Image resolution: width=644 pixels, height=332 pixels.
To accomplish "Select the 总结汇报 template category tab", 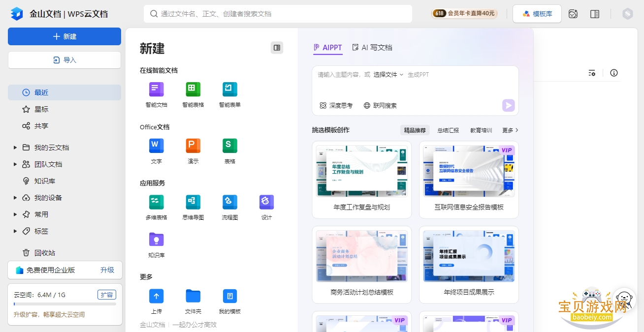I will (x=448, y=130).
